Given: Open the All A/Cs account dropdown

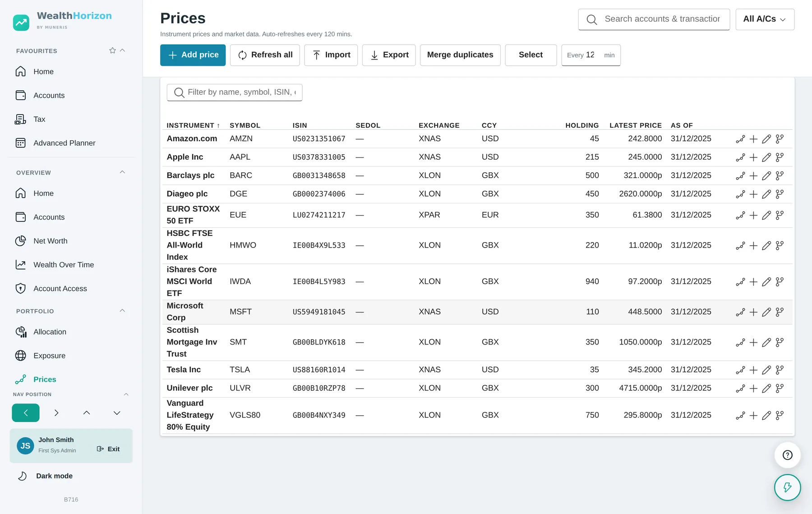Looking at the screenshot, I should (765, 19).
